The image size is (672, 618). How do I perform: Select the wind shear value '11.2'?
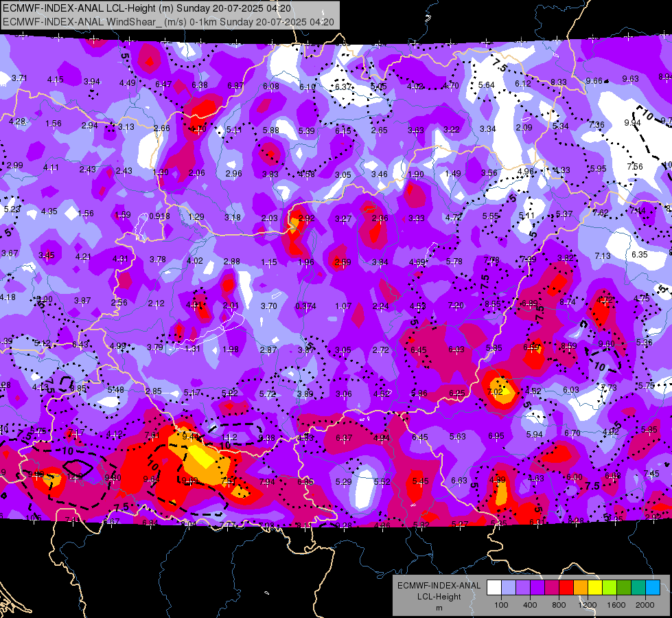coord(229,437)
